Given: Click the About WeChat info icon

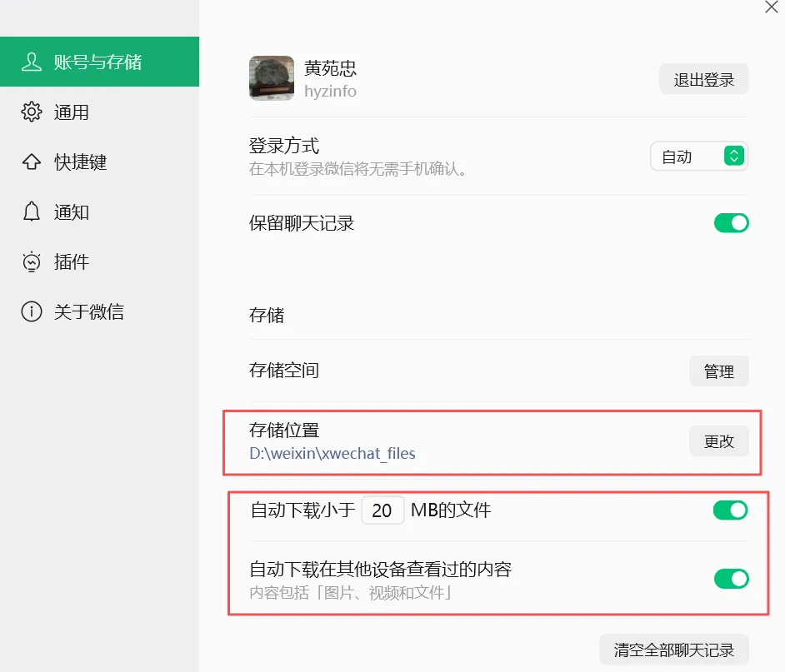Looking at the screenshot, I should (31, 311).
